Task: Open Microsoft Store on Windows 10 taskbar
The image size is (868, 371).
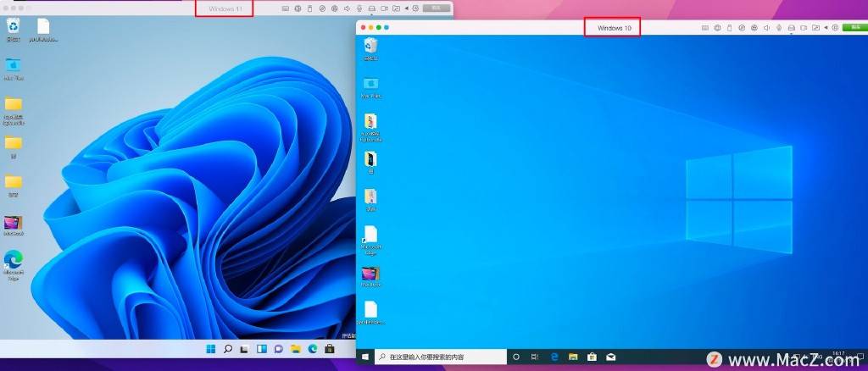Action: 591,357
